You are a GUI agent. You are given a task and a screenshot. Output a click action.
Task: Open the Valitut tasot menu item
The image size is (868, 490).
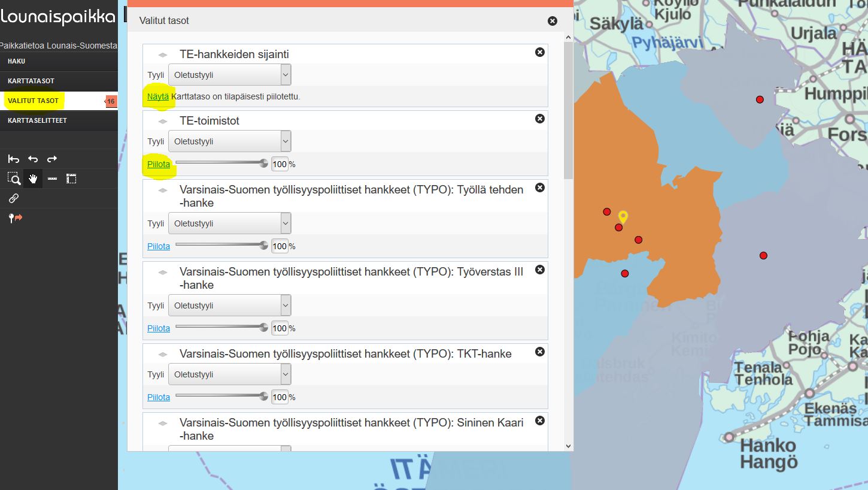click(59, 101)
